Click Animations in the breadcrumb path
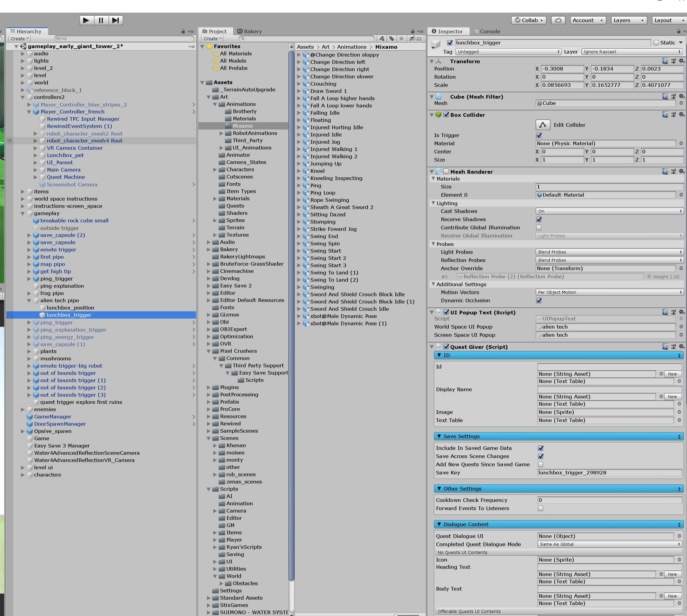This screenshot has height=616, width=687. [x=352, y=47]
